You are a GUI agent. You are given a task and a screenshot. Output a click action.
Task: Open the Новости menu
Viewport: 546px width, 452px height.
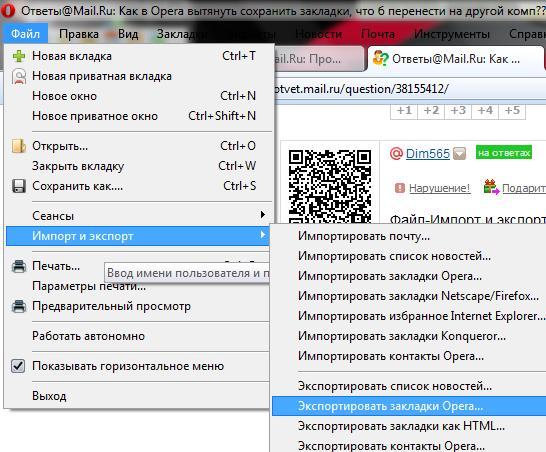pyautogui.click(x=319, y=34)
